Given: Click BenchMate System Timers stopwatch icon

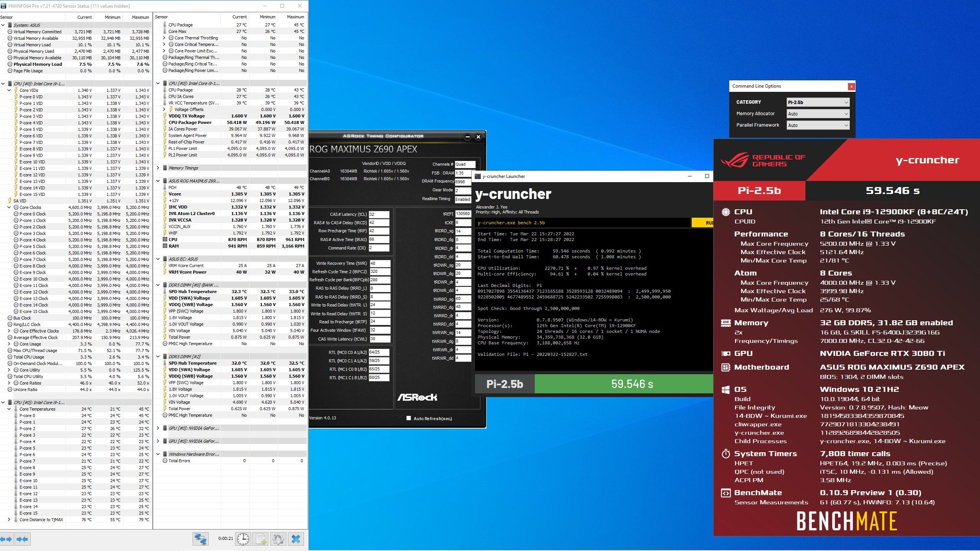Looking at the screenshot, I should (x=725, y=454).
